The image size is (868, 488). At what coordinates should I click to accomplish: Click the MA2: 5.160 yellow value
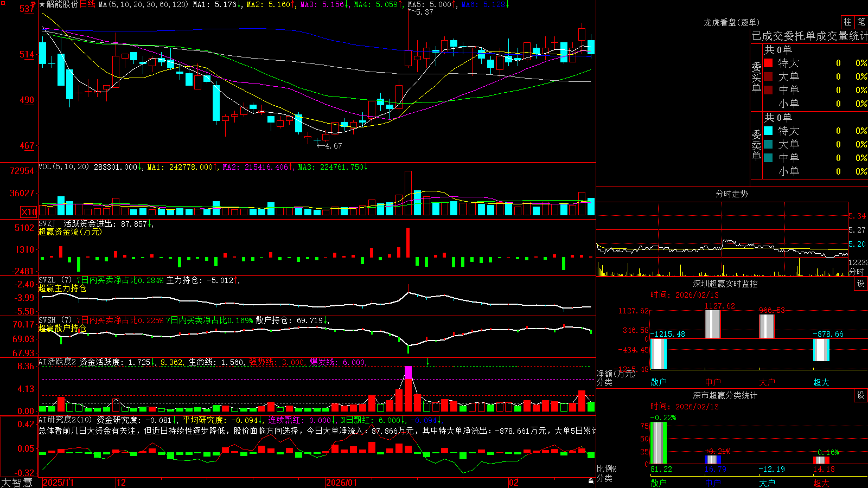271,4
